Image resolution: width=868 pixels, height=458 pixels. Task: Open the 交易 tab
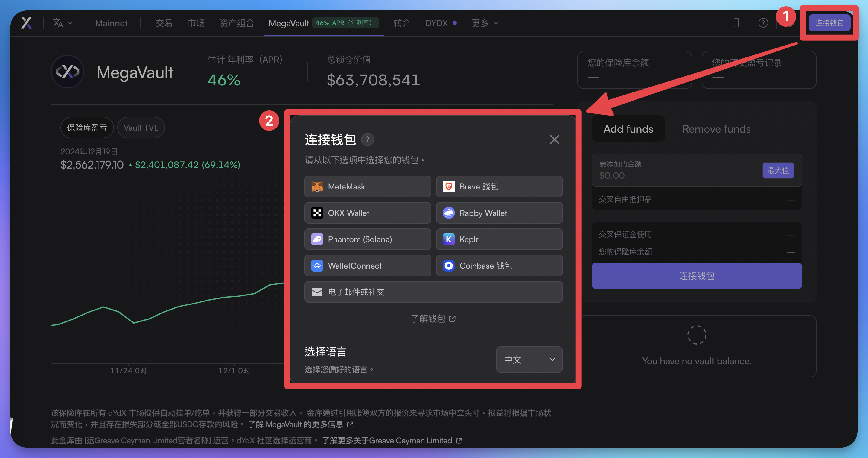pyautogui.click(x=164, y=23)
